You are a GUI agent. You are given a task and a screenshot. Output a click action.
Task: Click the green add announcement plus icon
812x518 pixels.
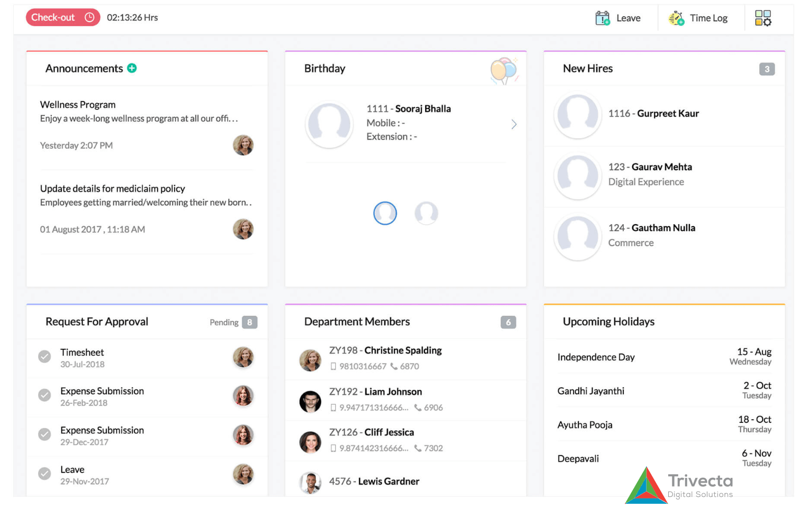(x=132, y=68)
